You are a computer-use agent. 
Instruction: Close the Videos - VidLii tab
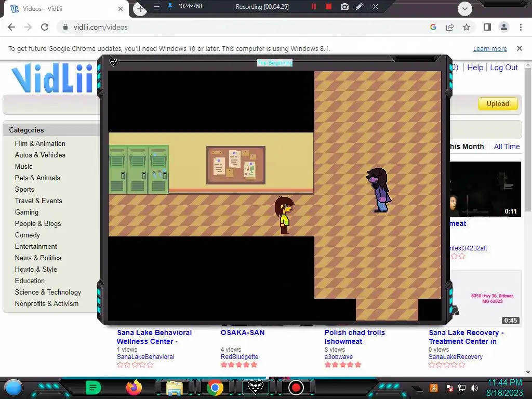pos(121,9)
